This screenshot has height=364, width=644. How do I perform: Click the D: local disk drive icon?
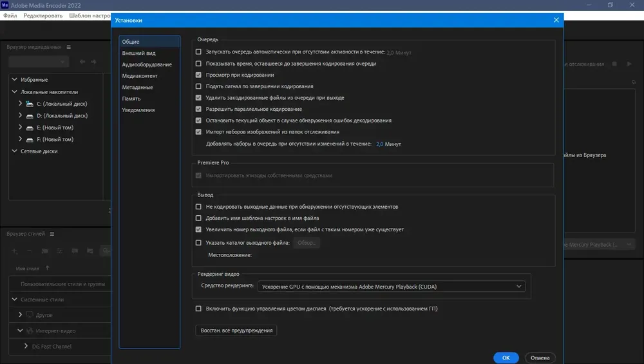(x=30, y=116)
